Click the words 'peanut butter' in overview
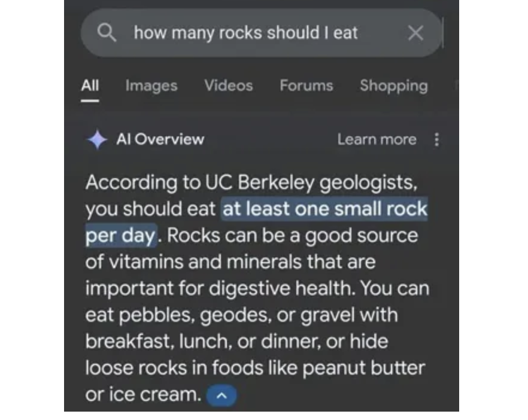528x420 pixels. [363, 367]
